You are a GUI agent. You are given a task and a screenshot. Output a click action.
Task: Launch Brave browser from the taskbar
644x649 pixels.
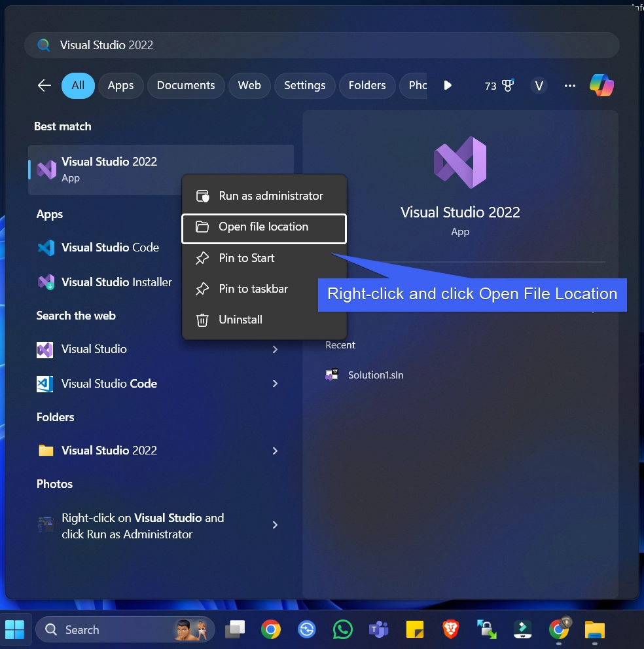tap(450, 629)
